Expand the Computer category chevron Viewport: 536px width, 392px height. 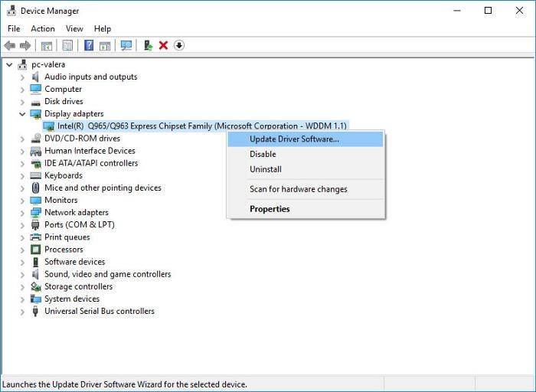coord(22,90)
